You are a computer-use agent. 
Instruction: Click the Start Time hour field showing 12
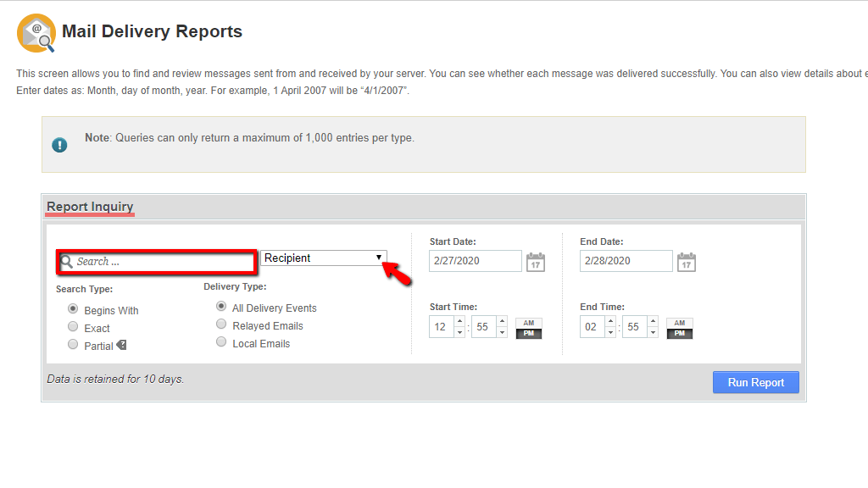442,326
